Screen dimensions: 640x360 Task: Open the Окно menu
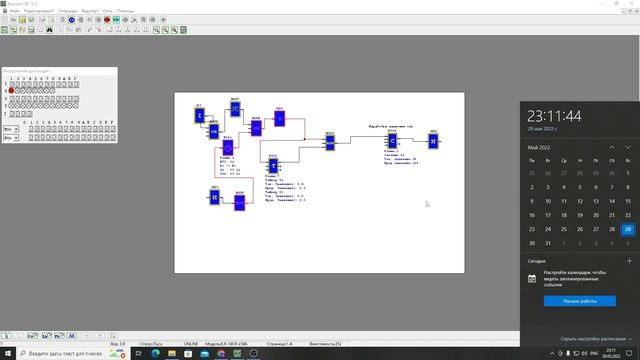(x=108, y=11)
